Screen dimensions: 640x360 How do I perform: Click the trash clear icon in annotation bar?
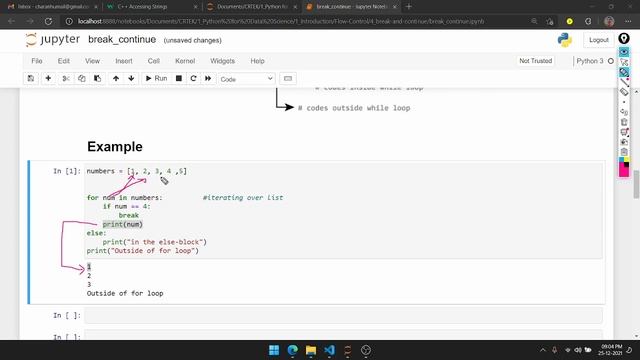624,122
